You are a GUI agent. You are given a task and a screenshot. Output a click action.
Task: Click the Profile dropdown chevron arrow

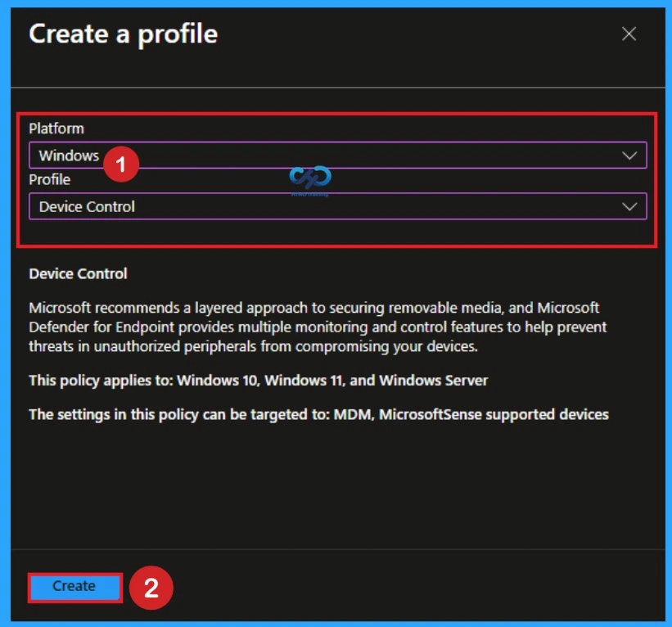(x=629, y=207)
